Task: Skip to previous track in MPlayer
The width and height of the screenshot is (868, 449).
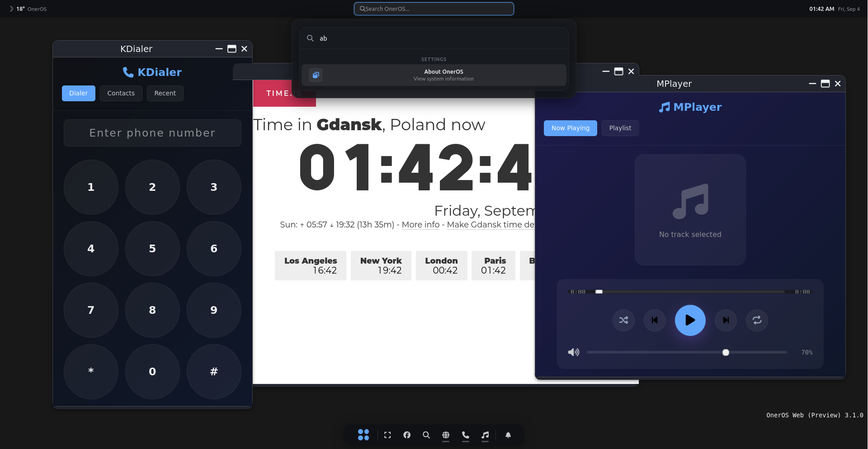Action: [655, 320]
